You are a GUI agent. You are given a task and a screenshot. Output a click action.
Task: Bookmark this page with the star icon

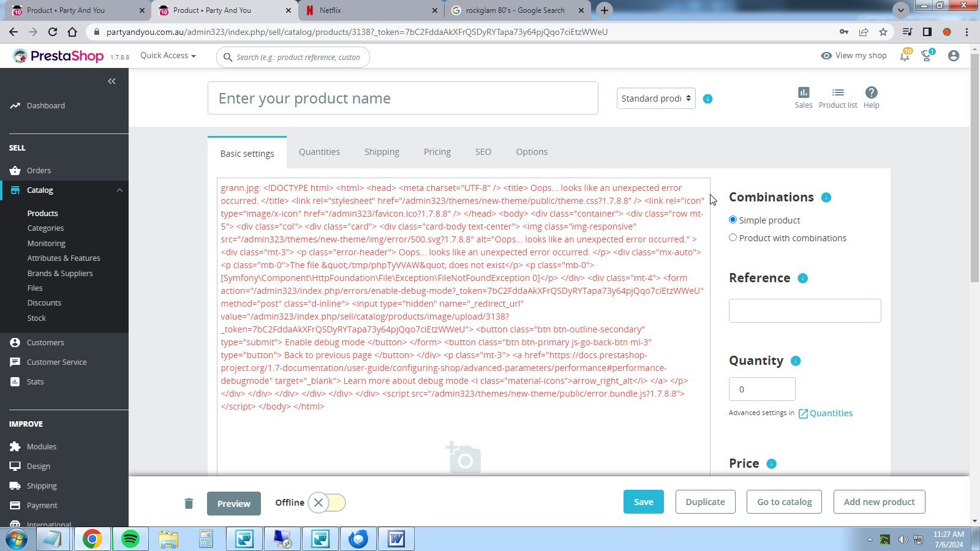click(x=883, y=32)
